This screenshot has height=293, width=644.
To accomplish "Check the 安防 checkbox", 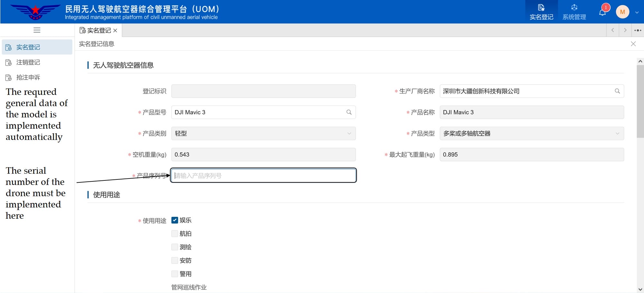I will pos(175,261).
